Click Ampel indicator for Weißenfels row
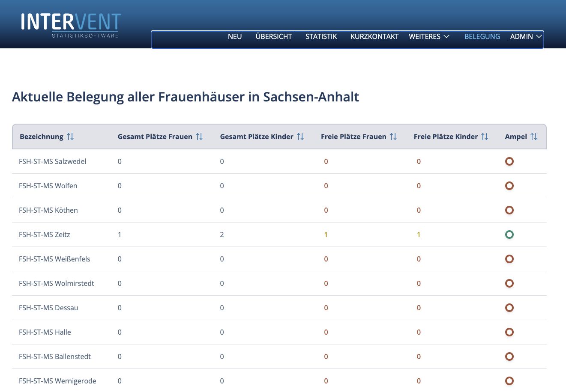 tap(509, 259)
